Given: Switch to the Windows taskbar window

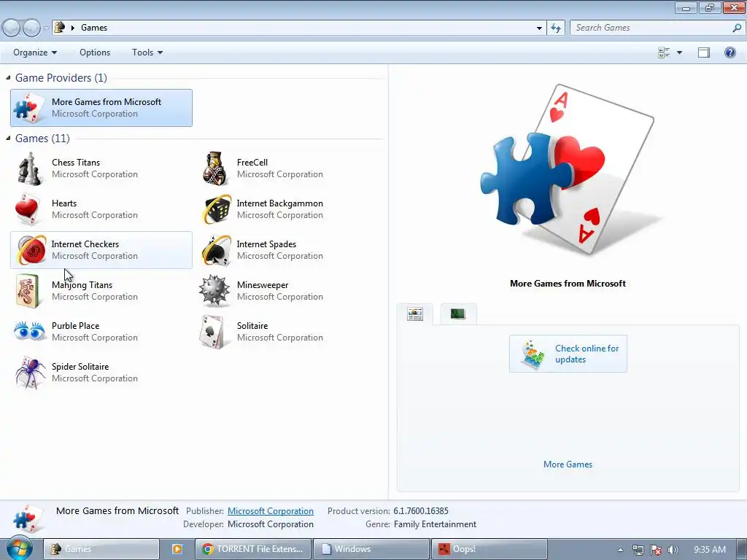Looking at the screenshot, I should point(371,549).
